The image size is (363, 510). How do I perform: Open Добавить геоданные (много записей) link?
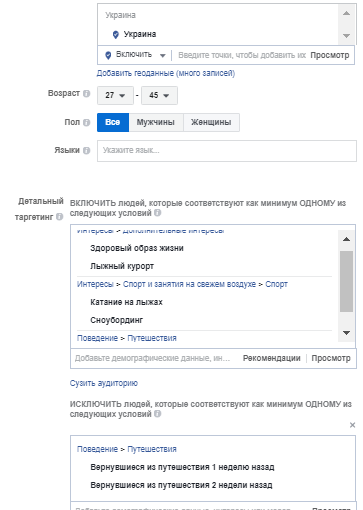tap(166, 73)
